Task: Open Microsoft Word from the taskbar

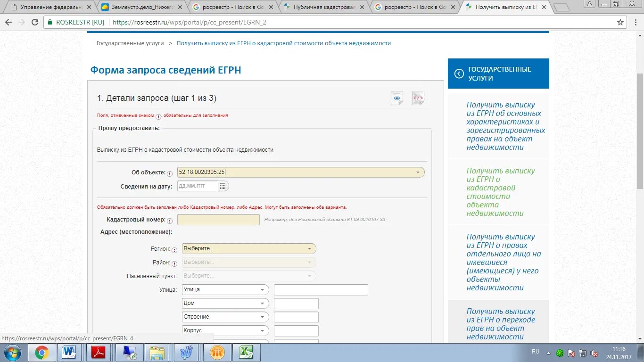Action: (69, 353)
